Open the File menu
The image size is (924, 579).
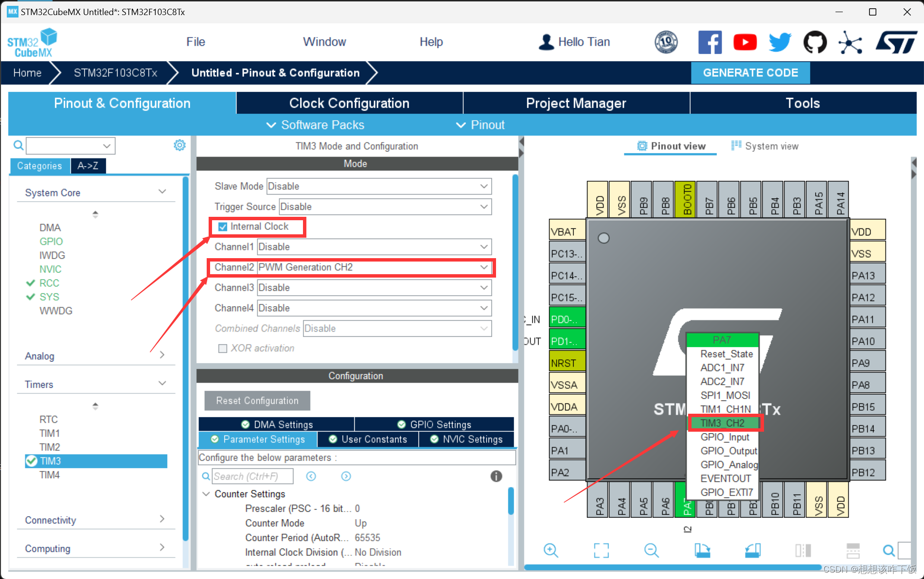click(195, 42)
